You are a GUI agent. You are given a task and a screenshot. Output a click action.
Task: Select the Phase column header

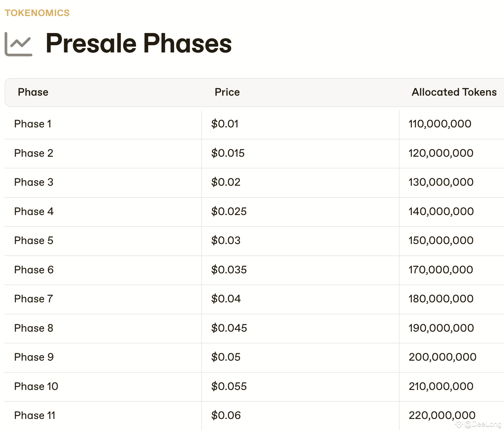(33, 92)
